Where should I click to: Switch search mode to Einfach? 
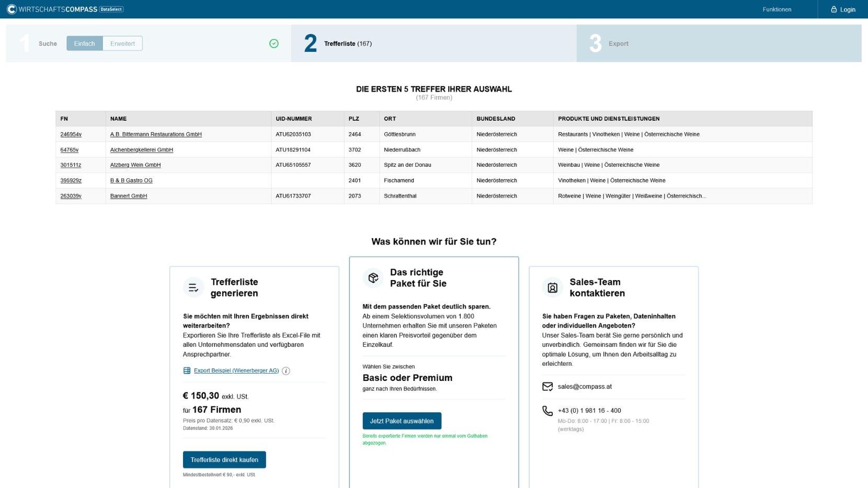[85, 43]
